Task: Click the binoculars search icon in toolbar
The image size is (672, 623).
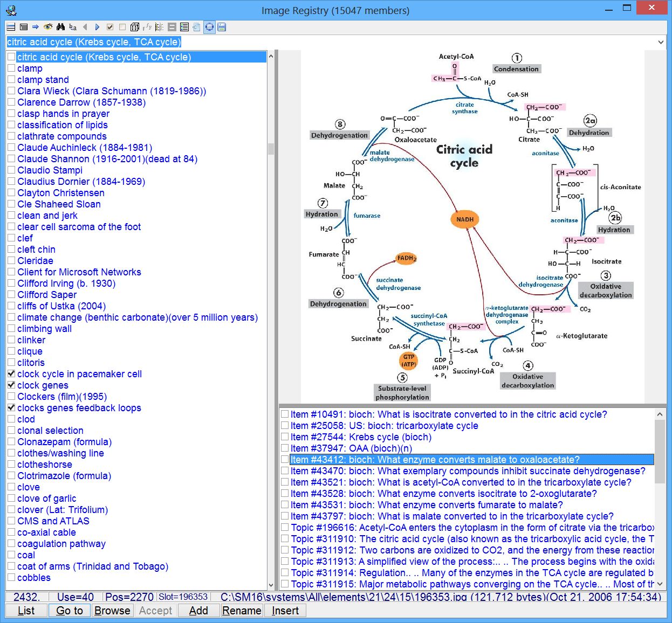Action: point(60,27)
